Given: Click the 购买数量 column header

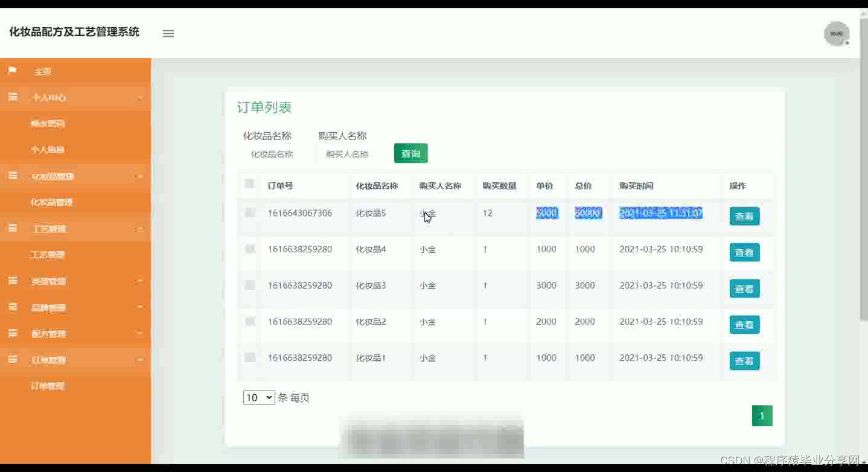Looking at the screenshot, I should 500,185.
